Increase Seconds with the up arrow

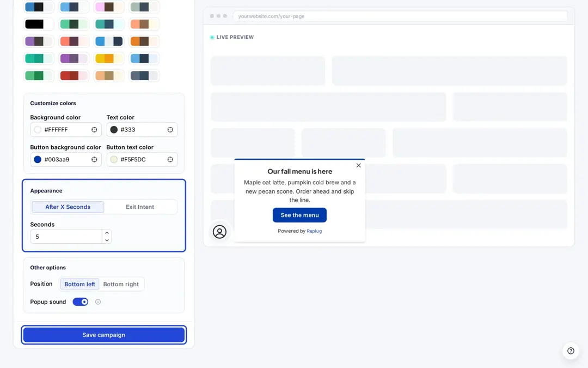pyautogui.click(x=107, y=233)
